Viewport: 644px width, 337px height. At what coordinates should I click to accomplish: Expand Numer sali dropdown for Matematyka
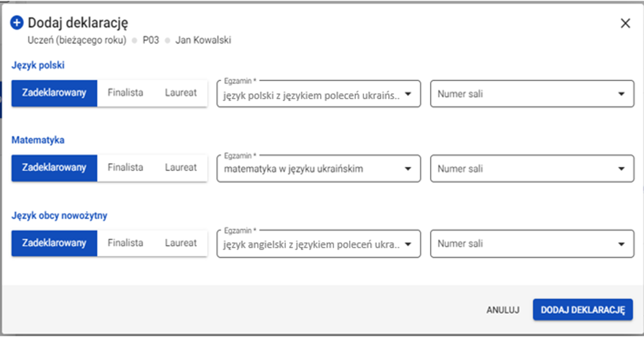[x=532, y=169]
